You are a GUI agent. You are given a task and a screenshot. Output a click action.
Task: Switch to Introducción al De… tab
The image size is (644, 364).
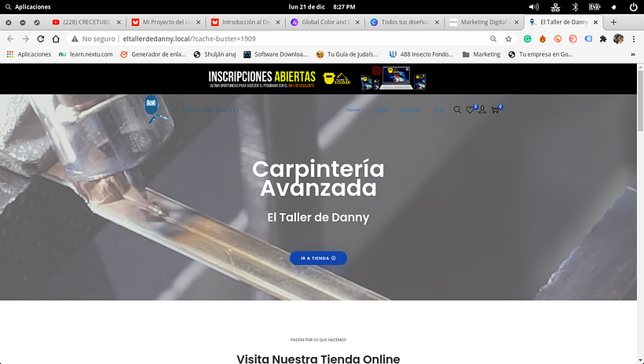[x=246, y=22]
